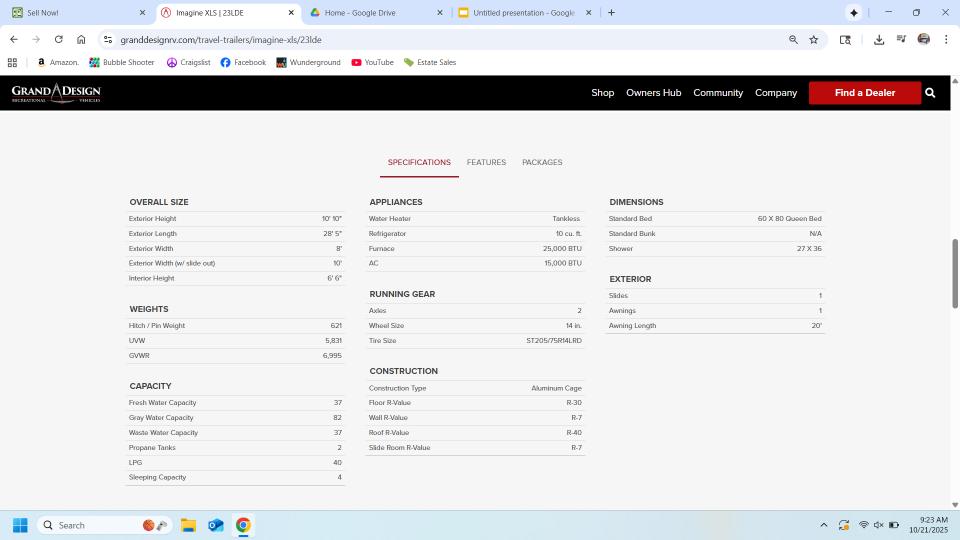Open the YouTube bookmark
This screenshot has width=960, height=540.
point(372,62)
